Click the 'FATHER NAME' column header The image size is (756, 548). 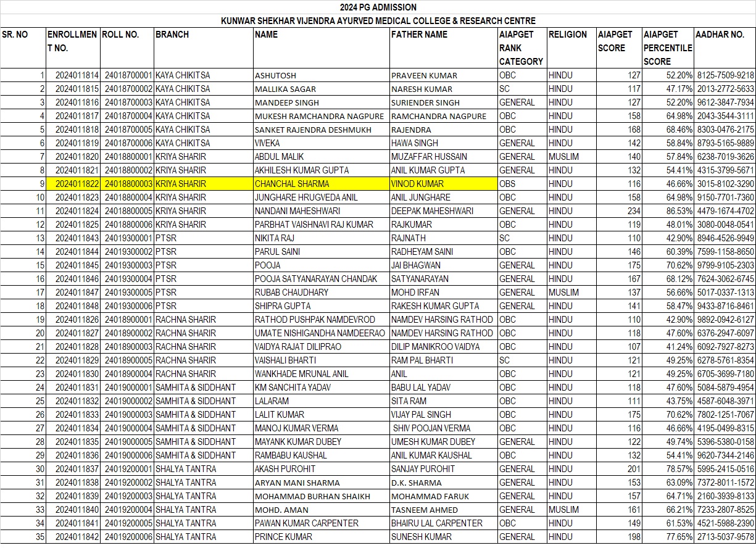point(443,48)
